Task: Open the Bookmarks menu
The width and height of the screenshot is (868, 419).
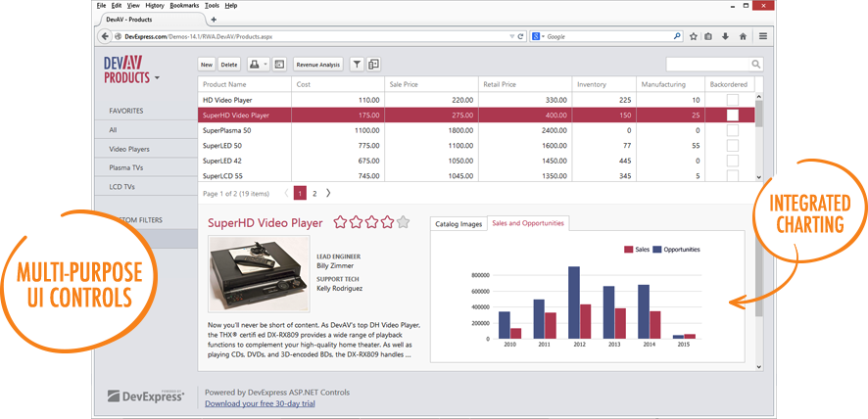Action: (x=184, y=6)
